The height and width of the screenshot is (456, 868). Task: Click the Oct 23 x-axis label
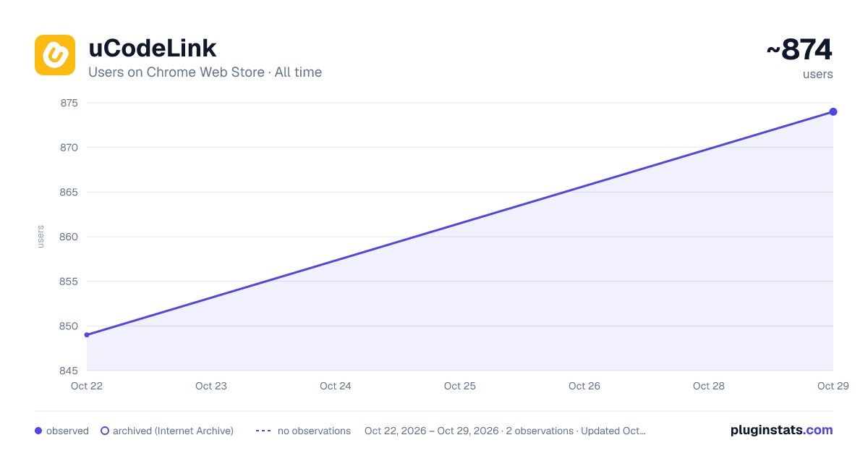tap(211, 386)
